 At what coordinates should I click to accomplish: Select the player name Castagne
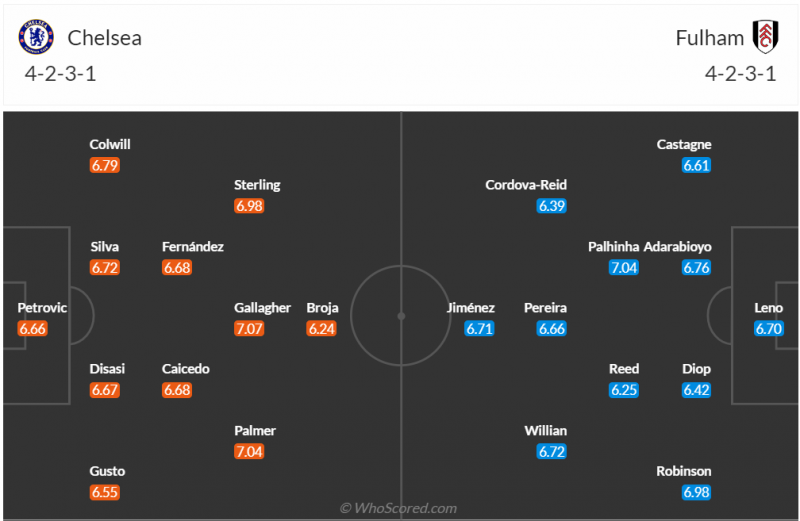[x=684, y=144]
